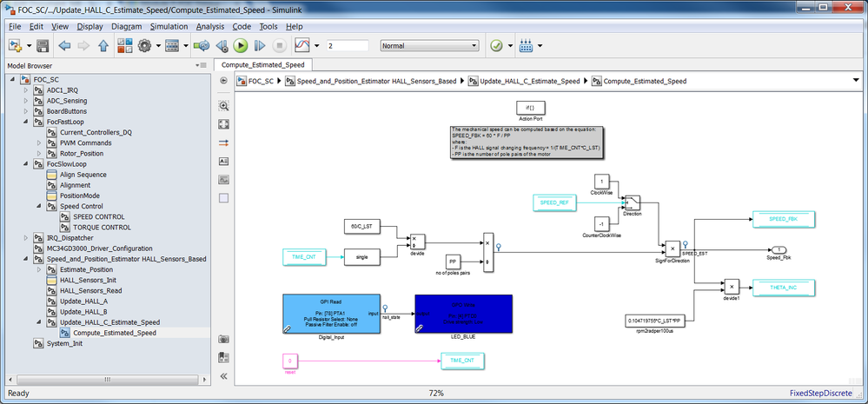Click Fit to View palette icon
Screen dimensions: 868x404
tap(223, 124)
